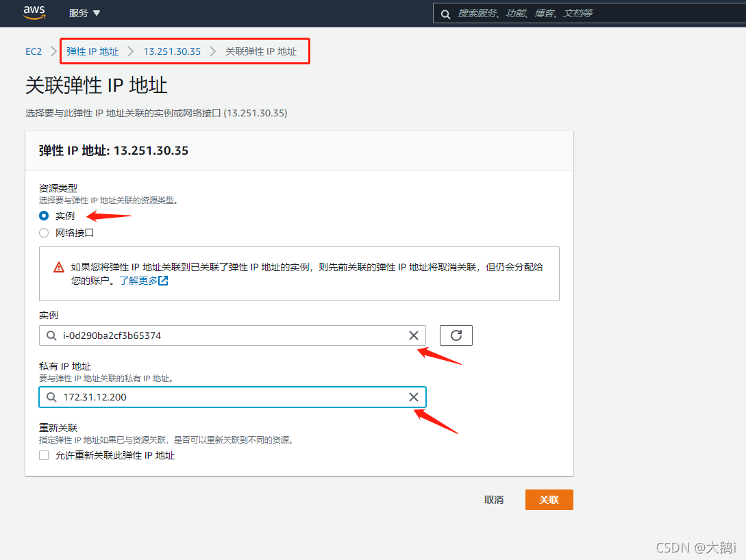Select the 实例 radio button
This screenshot has width=746, height=560.
(x=44, y=216)
